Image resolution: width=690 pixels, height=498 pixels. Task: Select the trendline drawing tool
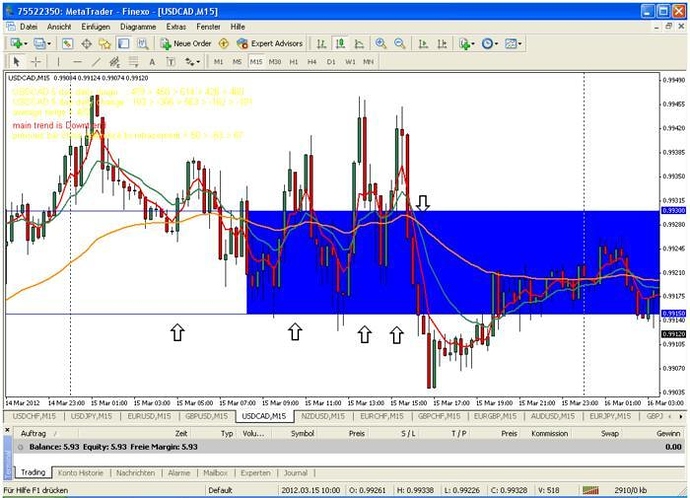click(96, 62)
